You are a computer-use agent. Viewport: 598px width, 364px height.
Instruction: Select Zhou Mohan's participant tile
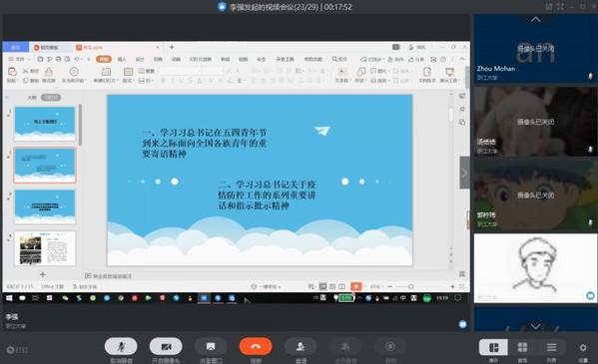[535, 49]
